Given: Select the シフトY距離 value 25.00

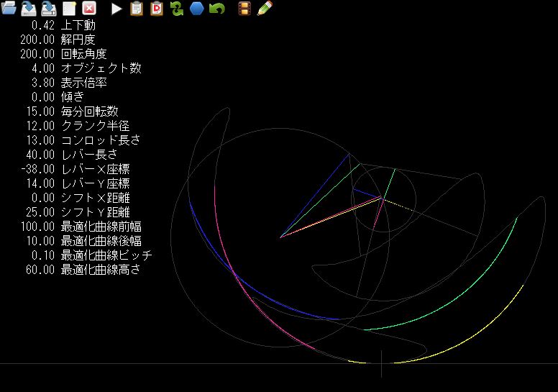Looking at the screenshot, I should tap(40, 212).
